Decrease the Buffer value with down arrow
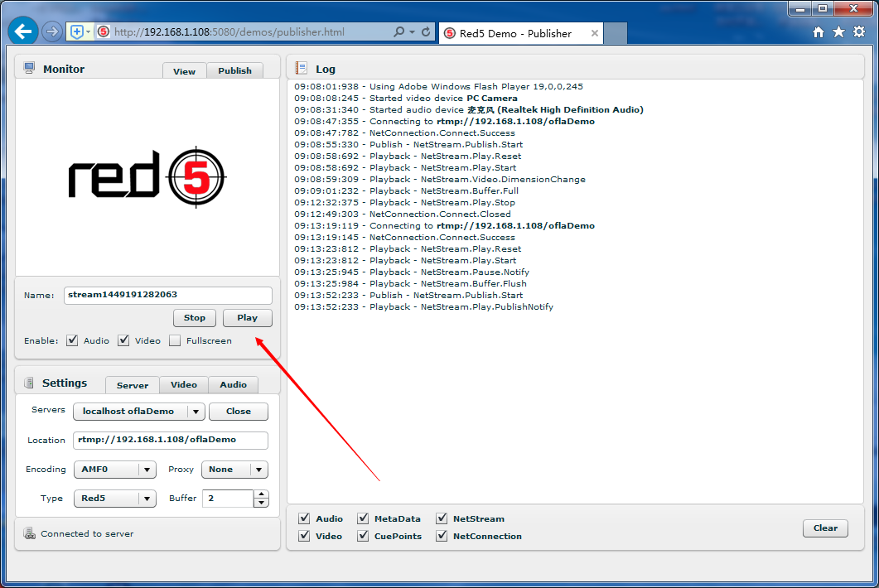879x588 pixels. click(261, 503)
